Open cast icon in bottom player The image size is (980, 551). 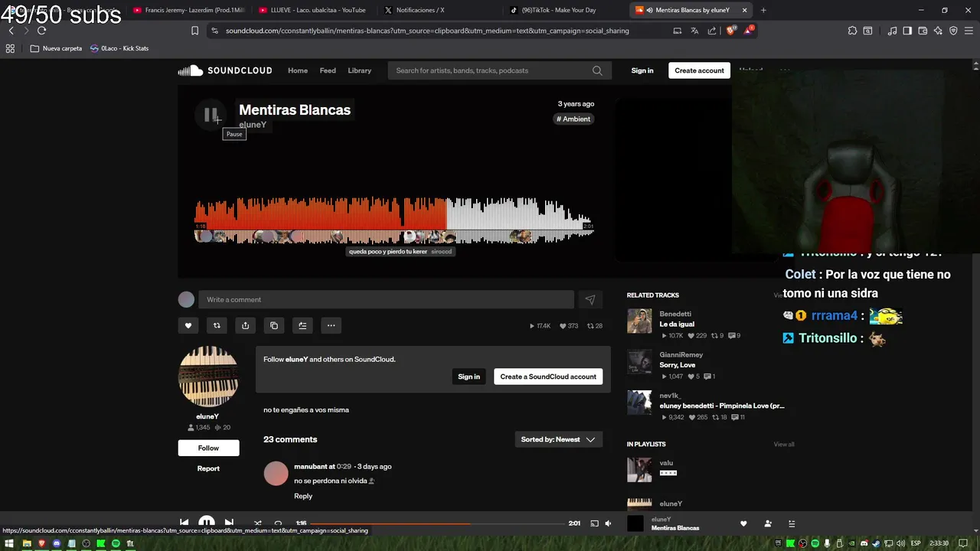coord(594,523)
